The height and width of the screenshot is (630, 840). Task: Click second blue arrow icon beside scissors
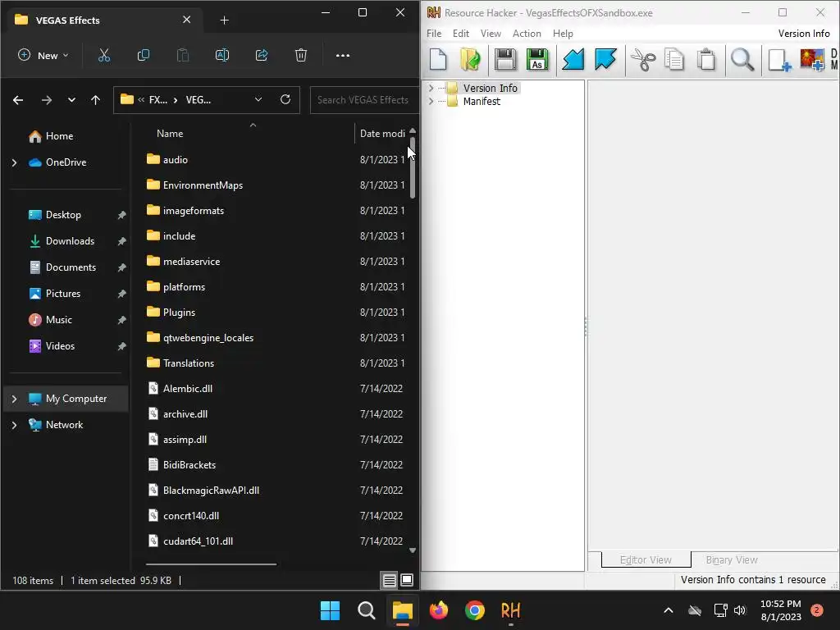pos(605,59)
